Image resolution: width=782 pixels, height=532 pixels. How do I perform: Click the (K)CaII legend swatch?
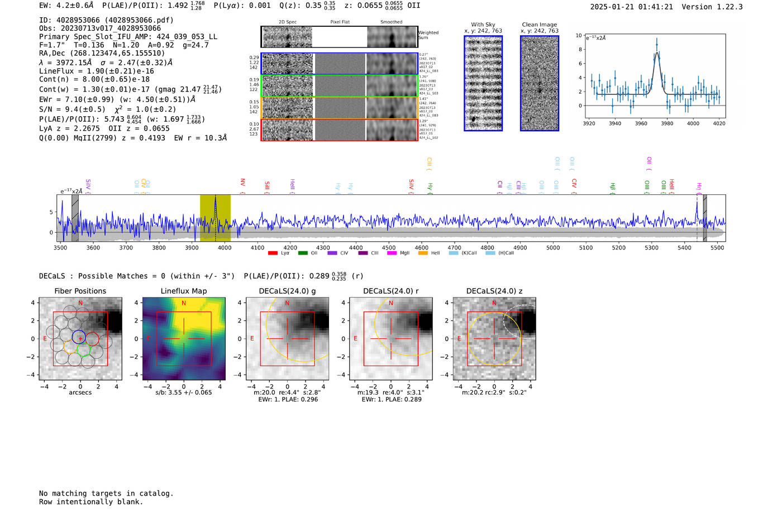coord(454,253)
